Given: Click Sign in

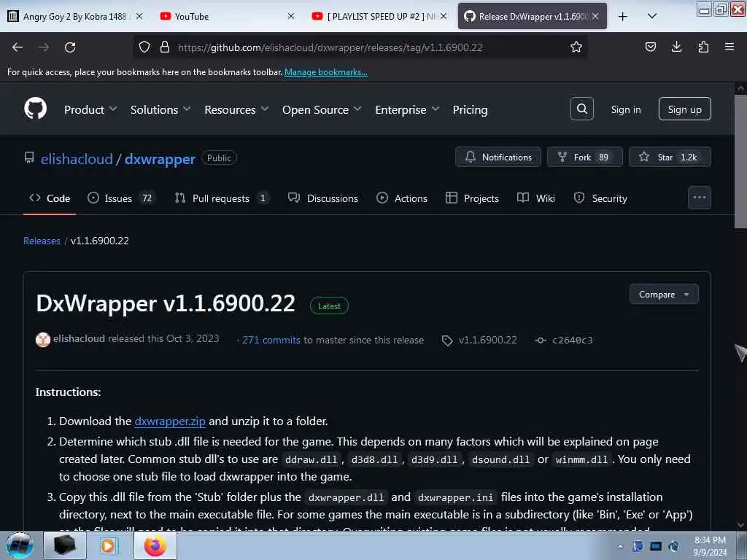Looking at the screenshot, I should pos(625,109).
